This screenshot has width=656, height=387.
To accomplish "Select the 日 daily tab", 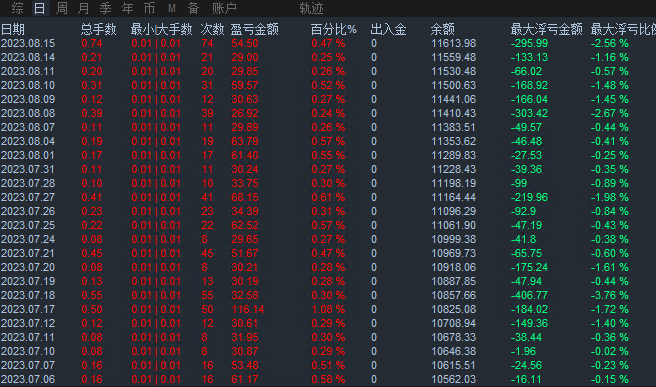I will point(39,8).
